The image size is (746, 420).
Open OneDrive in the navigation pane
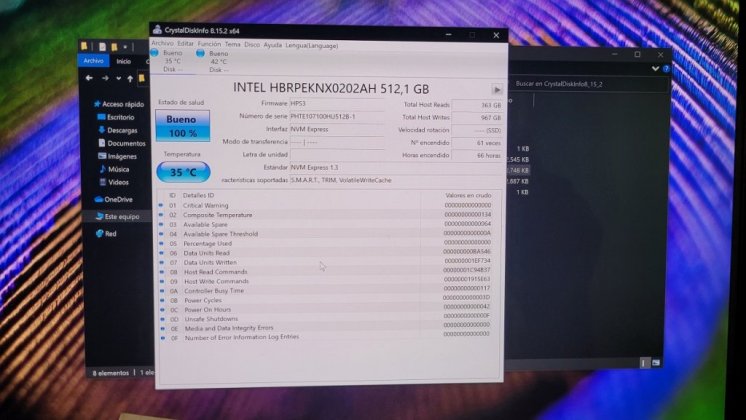click(x=114, y=199)
